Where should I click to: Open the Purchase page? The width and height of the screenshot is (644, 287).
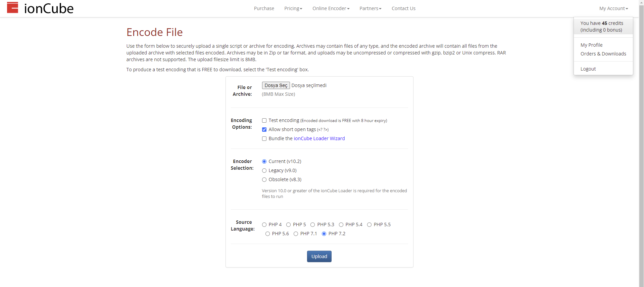pyautogui.click(x=264, y=8)
